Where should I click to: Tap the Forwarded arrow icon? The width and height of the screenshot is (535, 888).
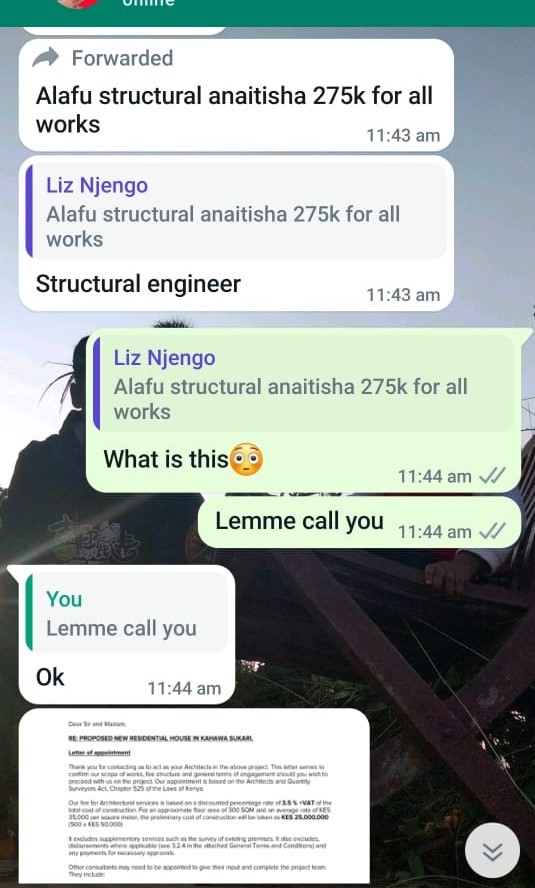coord(45,57)
